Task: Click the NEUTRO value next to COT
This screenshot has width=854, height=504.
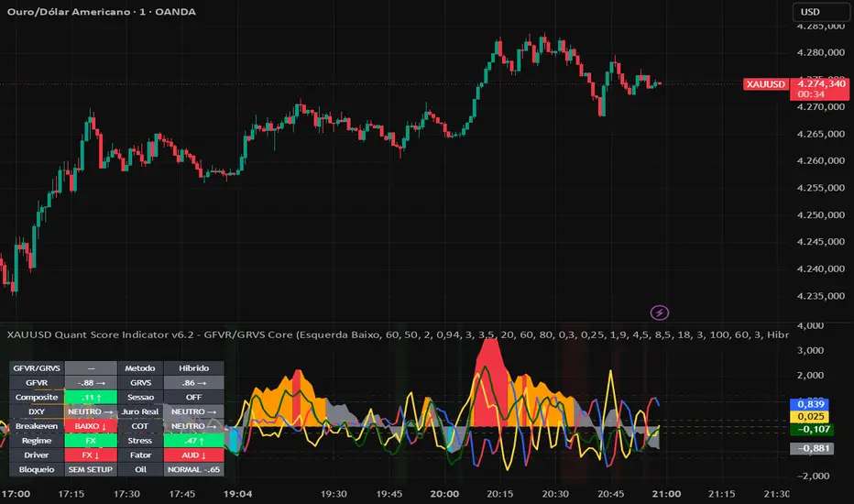Action: click(x=193, y=426)
